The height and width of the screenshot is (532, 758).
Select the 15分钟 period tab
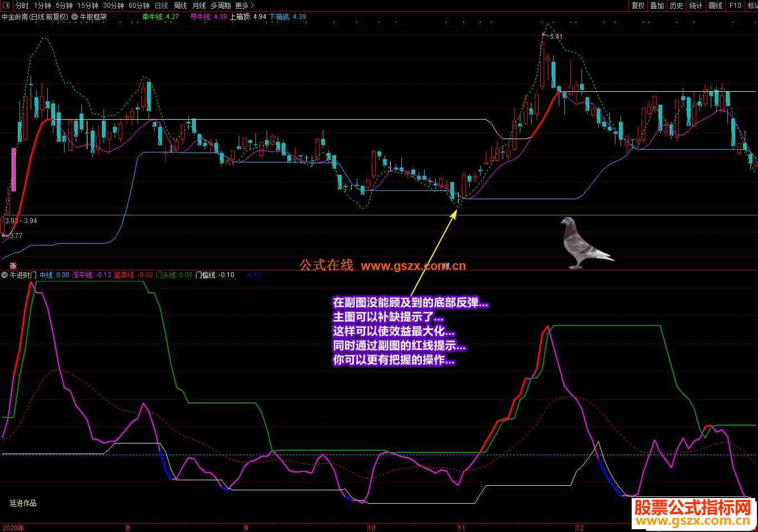tap(87, 6)
